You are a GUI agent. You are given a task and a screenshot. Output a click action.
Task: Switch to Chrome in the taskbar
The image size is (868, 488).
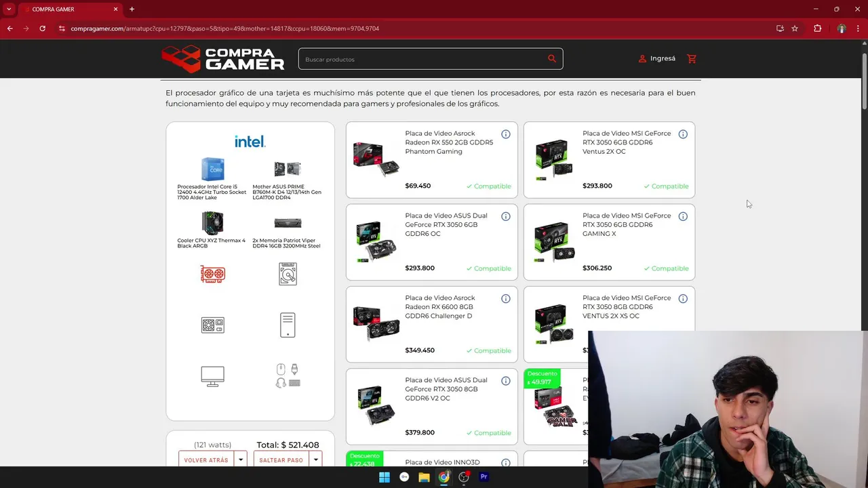443,477
